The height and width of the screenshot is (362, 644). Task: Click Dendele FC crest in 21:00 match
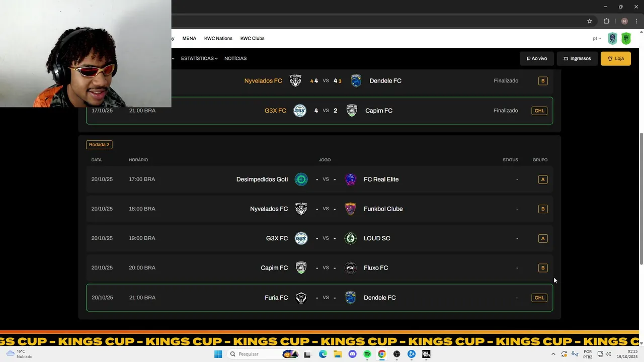pos(351,298)
